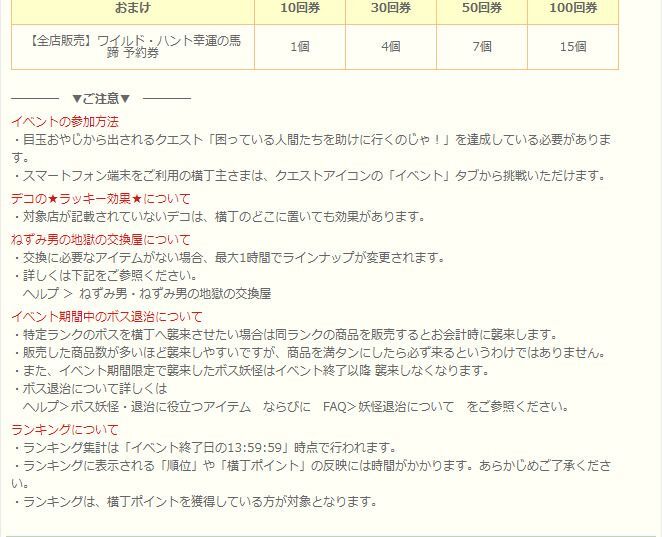Open the デコの★ラッキー効果★について heading
Viewport: 662px width, 537px height.
click(100, 199)
